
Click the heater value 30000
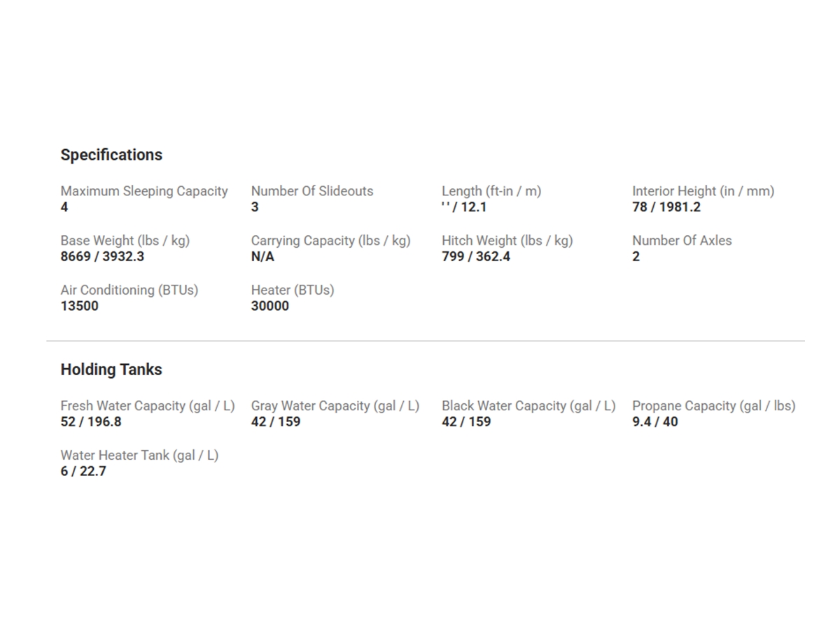[x=270, y=306]
